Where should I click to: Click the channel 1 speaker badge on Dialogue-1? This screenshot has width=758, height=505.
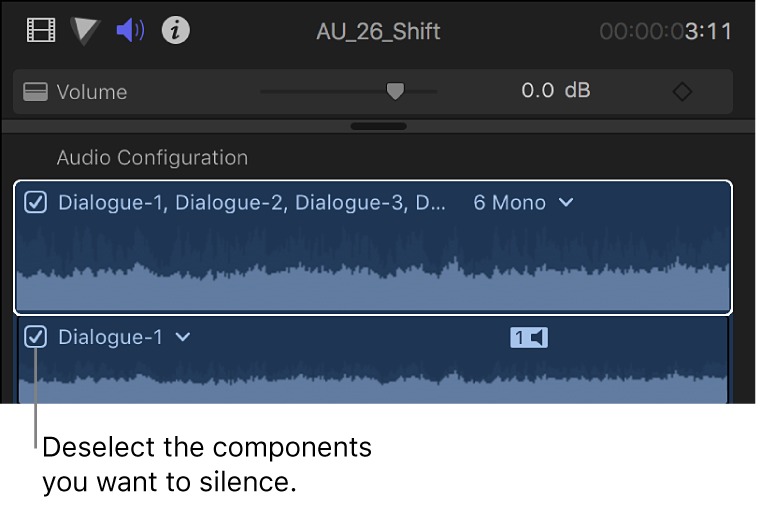pyautogui.click(x=529, y=338)
